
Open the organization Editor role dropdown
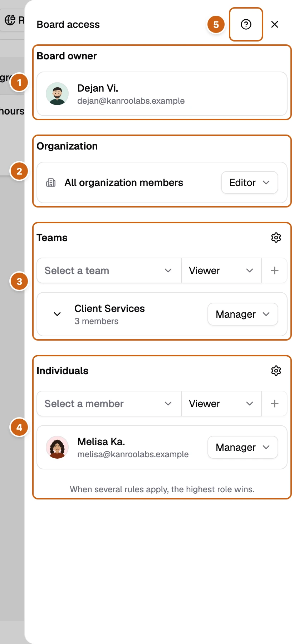click(x=250, y=182)
